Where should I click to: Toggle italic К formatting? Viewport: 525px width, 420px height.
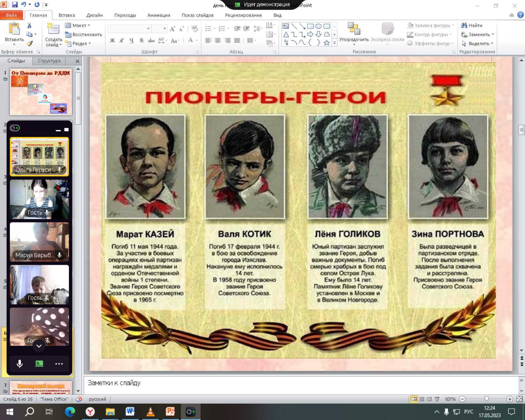coord(122,40)
